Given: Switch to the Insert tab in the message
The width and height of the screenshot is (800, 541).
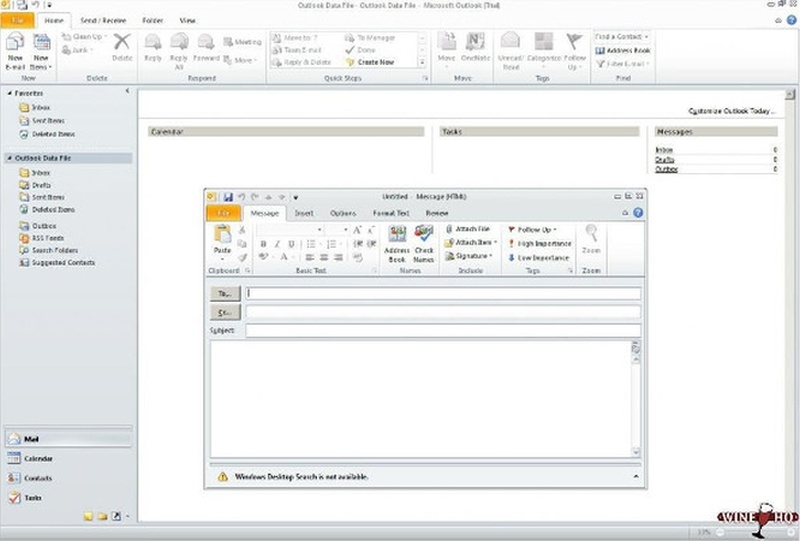Looking at the screenshot, I should [304, 213].
